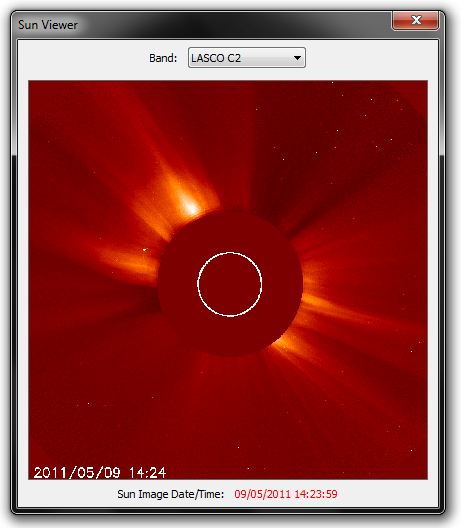Click the red date/time value 09/05/2011 14:23:59
Image resolution: width=461 pixels, height=528 pixels.
click(x=286, y=494)
